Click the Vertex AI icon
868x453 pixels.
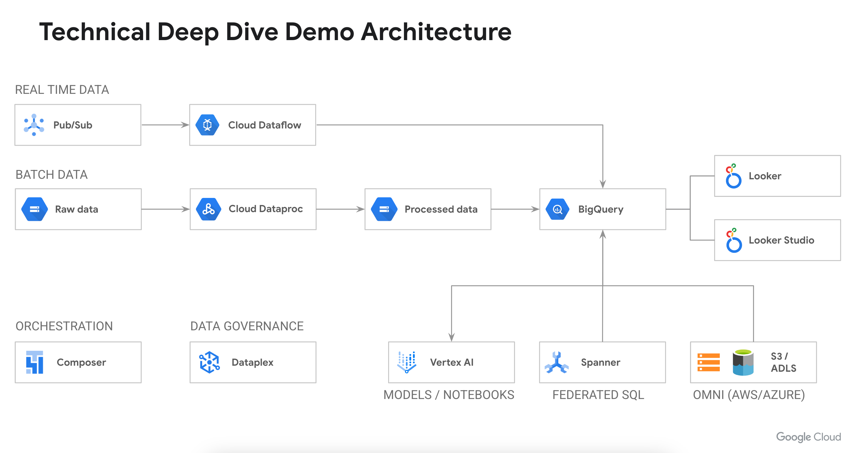pyautogui.click(x=407, y=362)
